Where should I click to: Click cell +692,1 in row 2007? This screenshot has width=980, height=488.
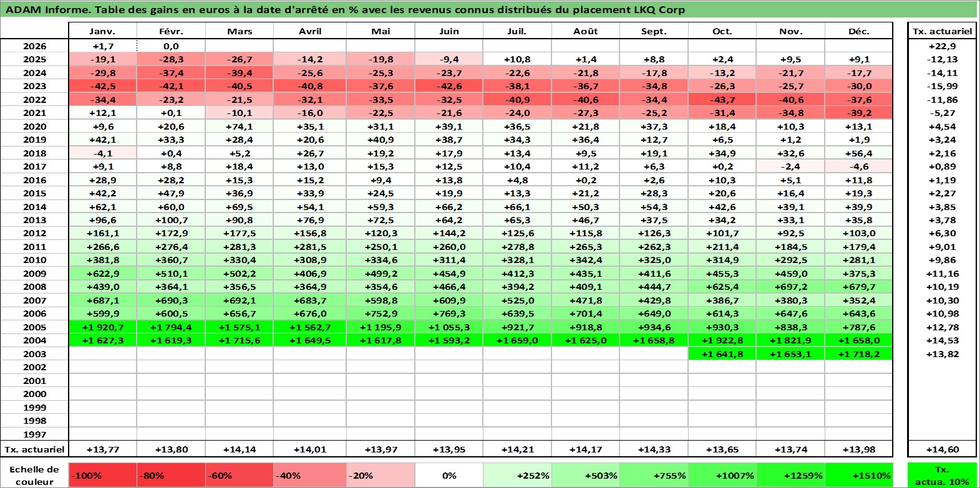239,300
